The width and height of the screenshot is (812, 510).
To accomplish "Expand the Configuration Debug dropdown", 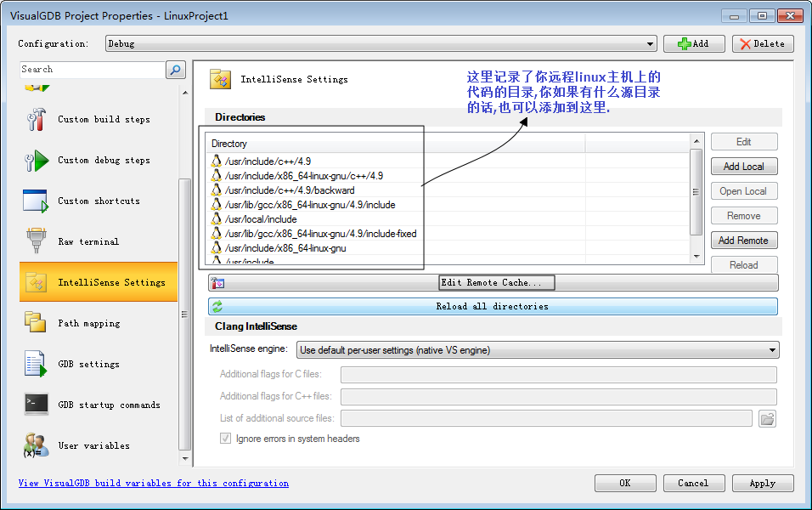I will click(381, 44).
